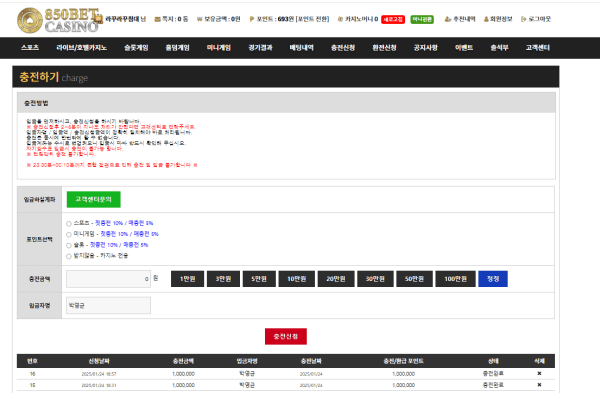Click the 850BET Casino logo
The image size is (600, 393).
pyautogui.click(x=58, y=20)
